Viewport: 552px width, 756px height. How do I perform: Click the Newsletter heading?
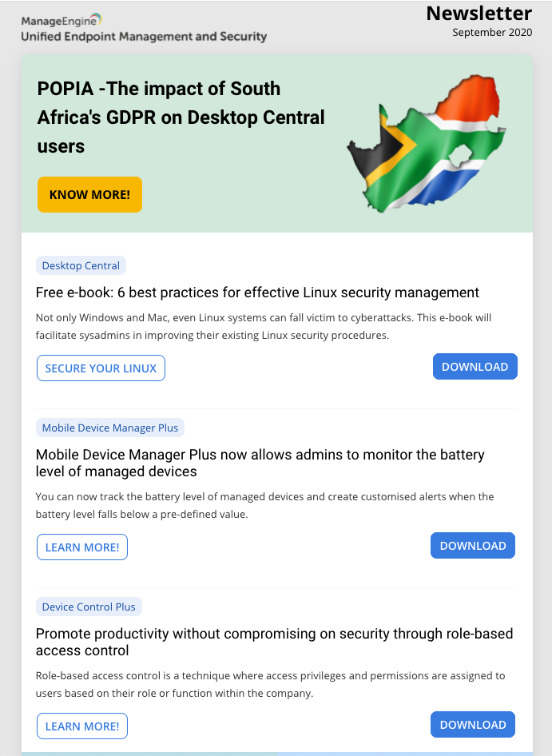click(479, 14)
